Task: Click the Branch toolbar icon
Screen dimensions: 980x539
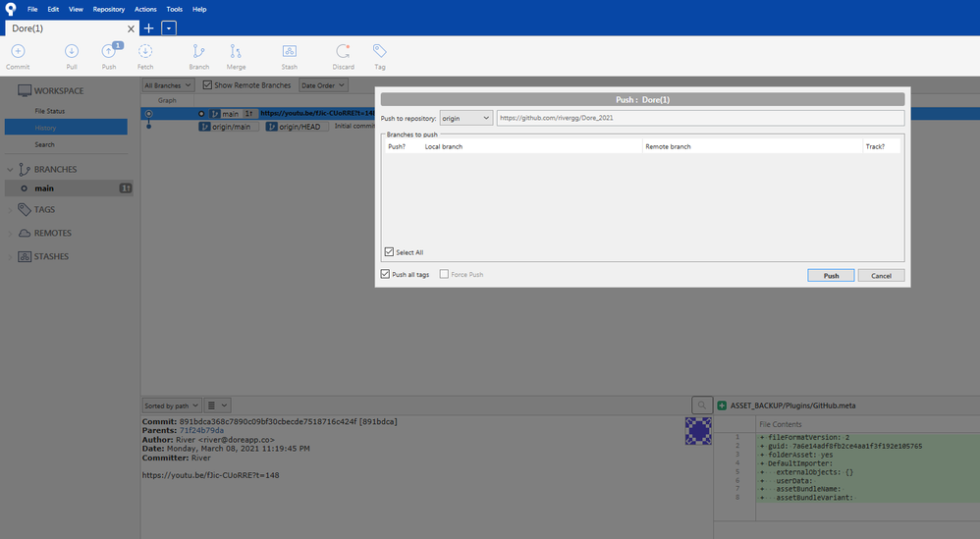Action: pyautogui.click(x=198, y=51)
